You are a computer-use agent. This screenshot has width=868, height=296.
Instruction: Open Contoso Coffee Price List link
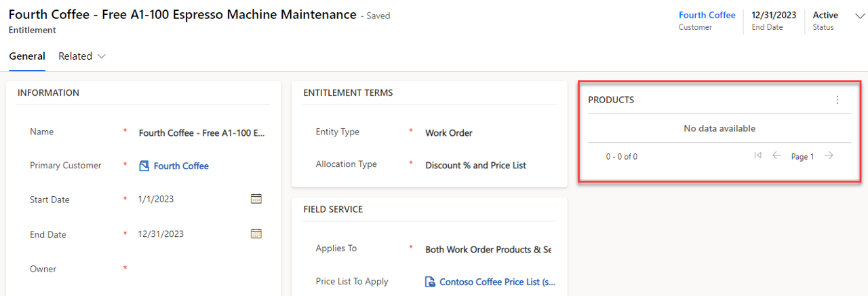[498, 282]
